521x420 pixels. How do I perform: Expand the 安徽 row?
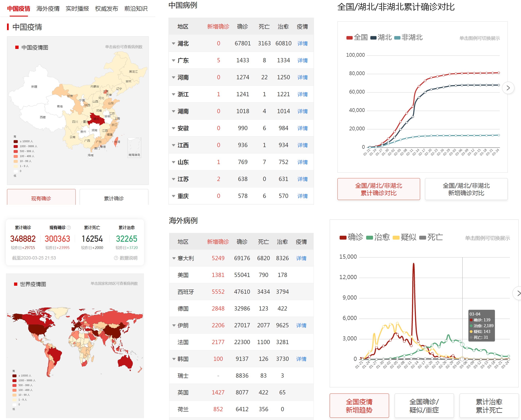(173, 128)
